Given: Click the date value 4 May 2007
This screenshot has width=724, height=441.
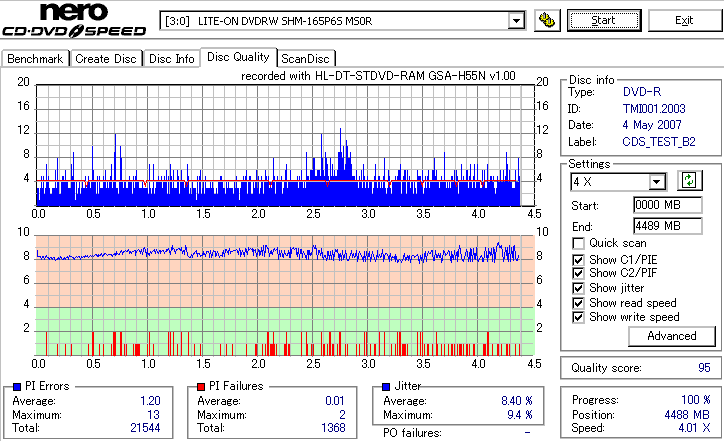Looking at the screenshot, I should (652, 125).
